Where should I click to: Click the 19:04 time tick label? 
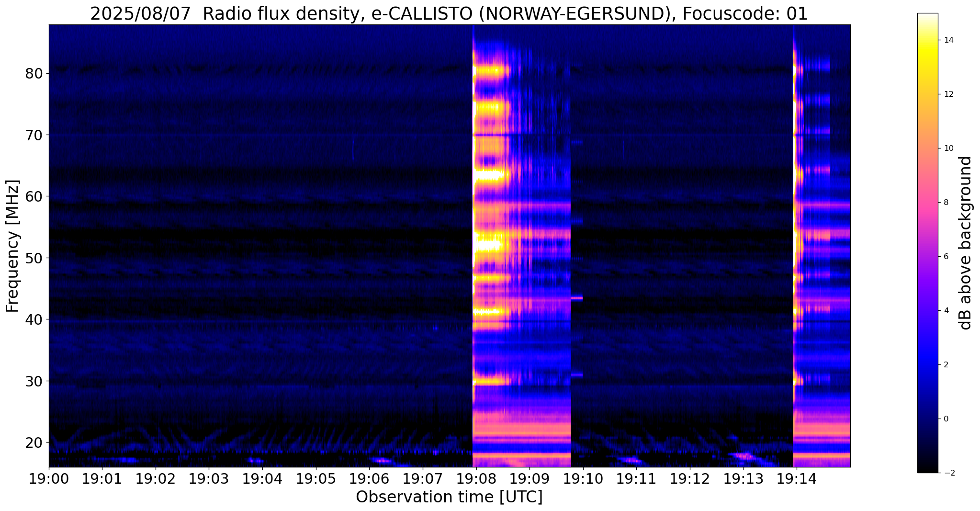tap(262, 478)
